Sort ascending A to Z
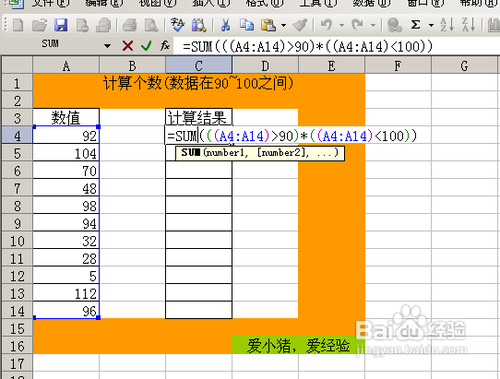This screenshot has width=500, height=379. [447, 25]
